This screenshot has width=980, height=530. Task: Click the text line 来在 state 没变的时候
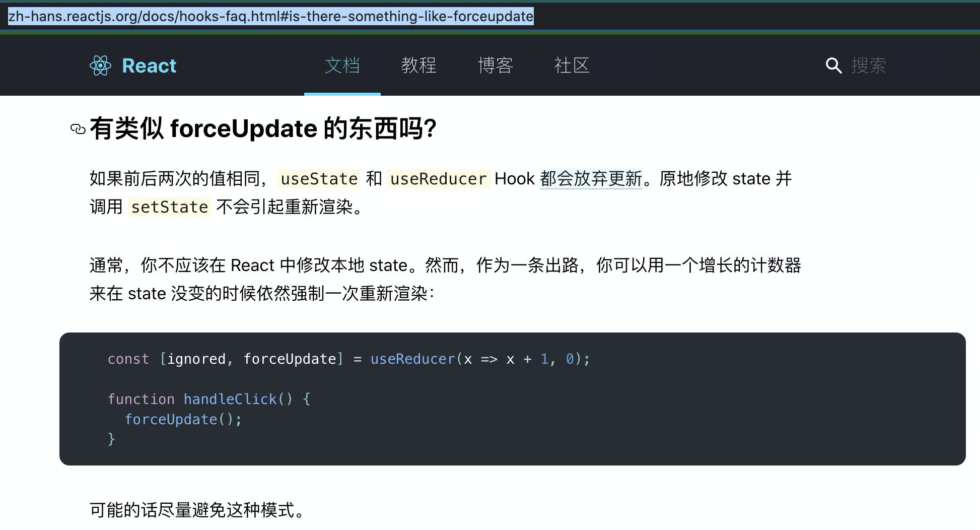261,293
